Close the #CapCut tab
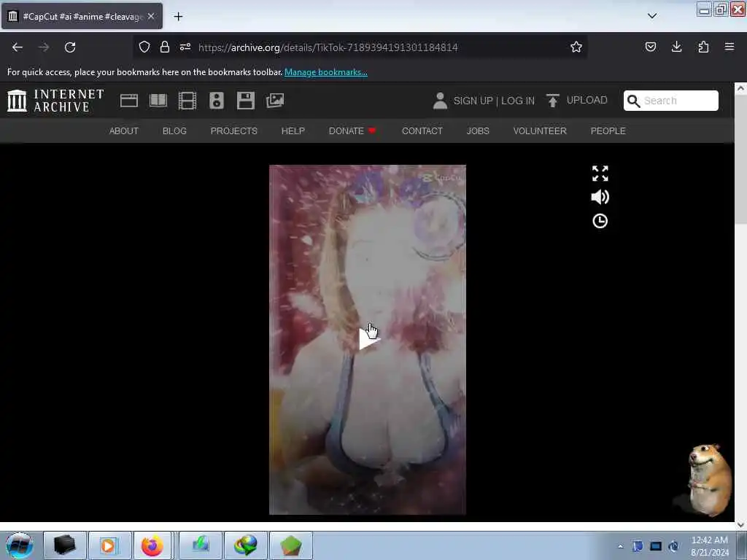The width and height of the screenshot is (747, 560). pyautogui.click(x=151, y=16)
